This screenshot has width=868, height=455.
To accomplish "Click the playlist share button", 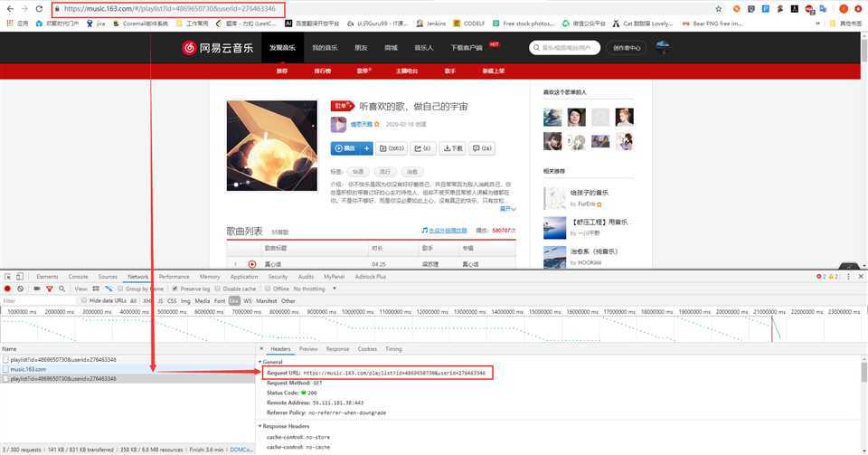I will [x=422, y=148].
